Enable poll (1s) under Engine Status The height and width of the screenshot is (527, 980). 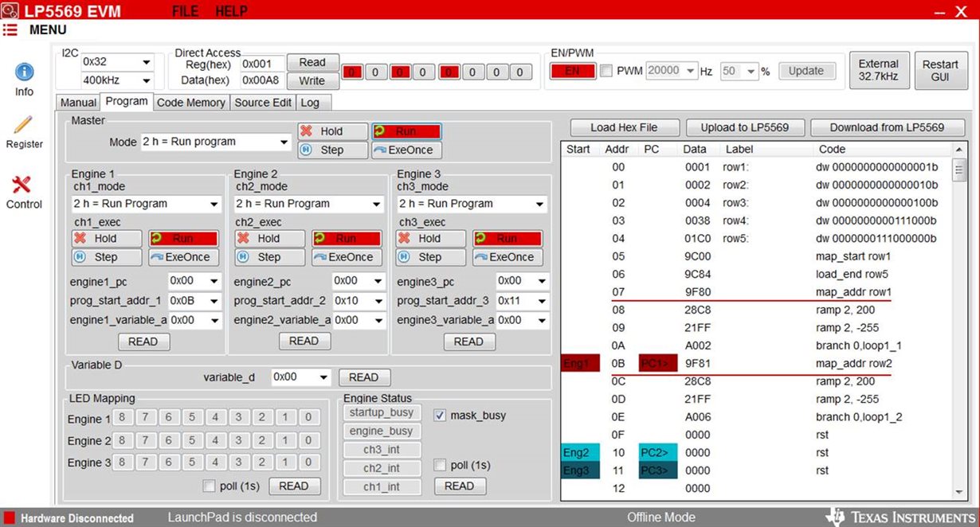point(441,465)
